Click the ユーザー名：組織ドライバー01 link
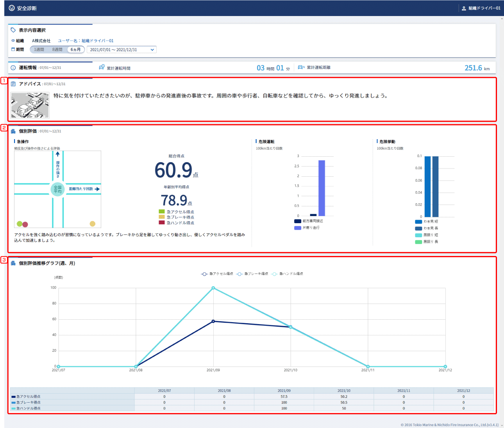 pos(86,41)
